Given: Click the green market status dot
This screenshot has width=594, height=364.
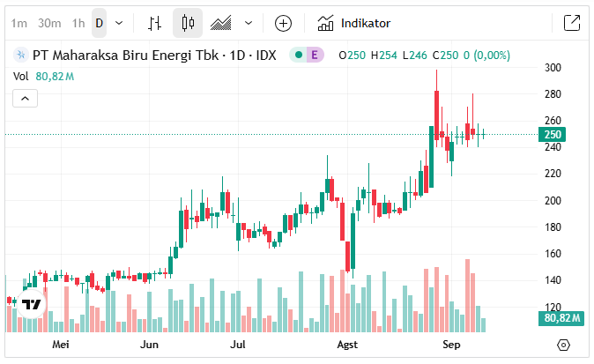Looking at the screenshot, I should (x=299, y=56).
